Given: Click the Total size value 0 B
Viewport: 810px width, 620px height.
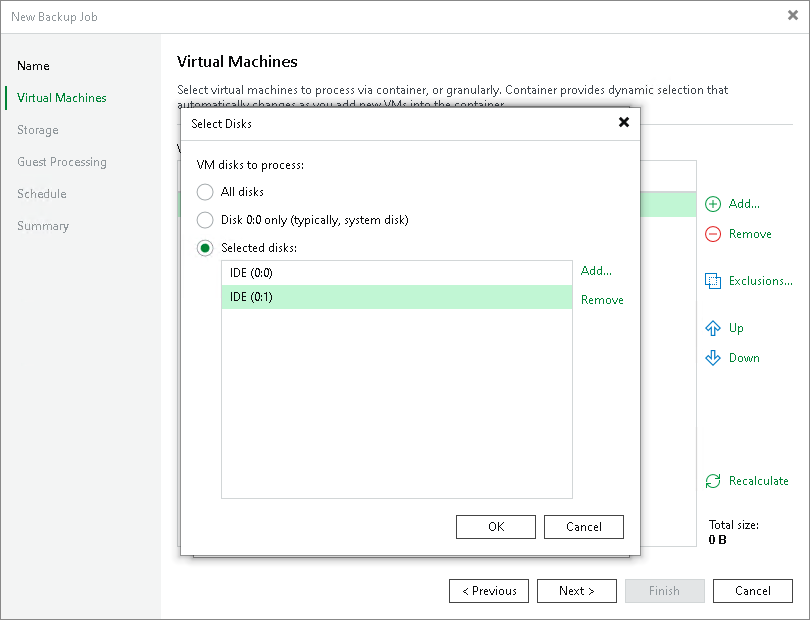Looking at the screenshot, I should [x=718, y=540].
